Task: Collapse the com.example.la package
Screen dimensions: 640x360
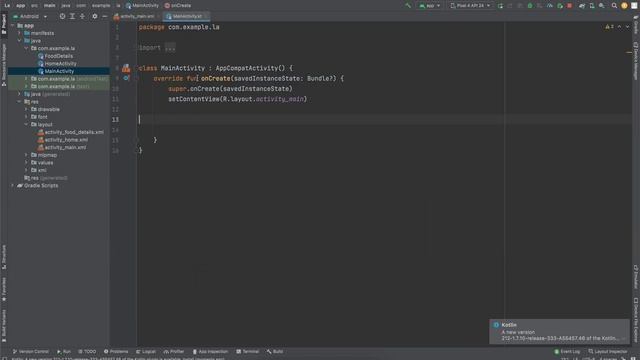Action: pyautogui.click(x=27, y=48)
